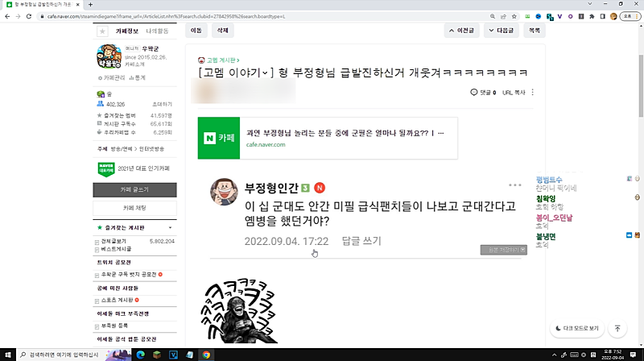Launch Minecraft block icon in the taskbar
This screenshot has width=644, height=361.
click(157, 355)
